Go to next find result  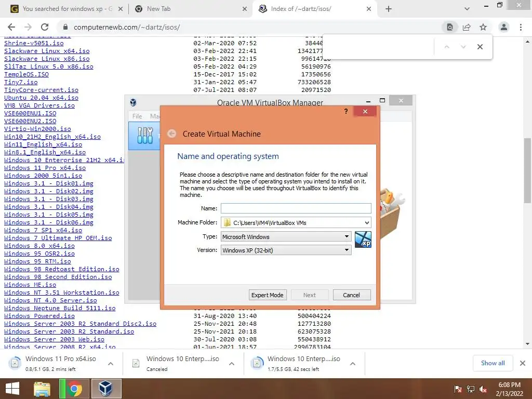click(463, 47)
